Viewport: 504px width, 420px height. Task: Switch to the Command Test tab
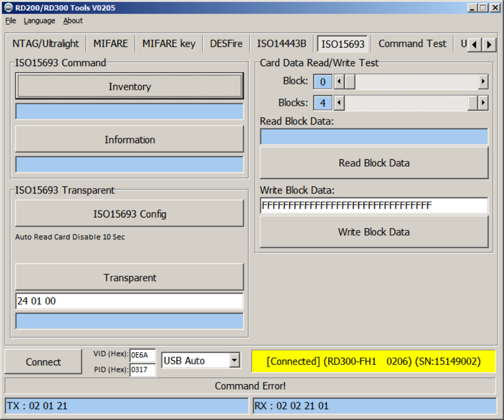pos(413,44)
